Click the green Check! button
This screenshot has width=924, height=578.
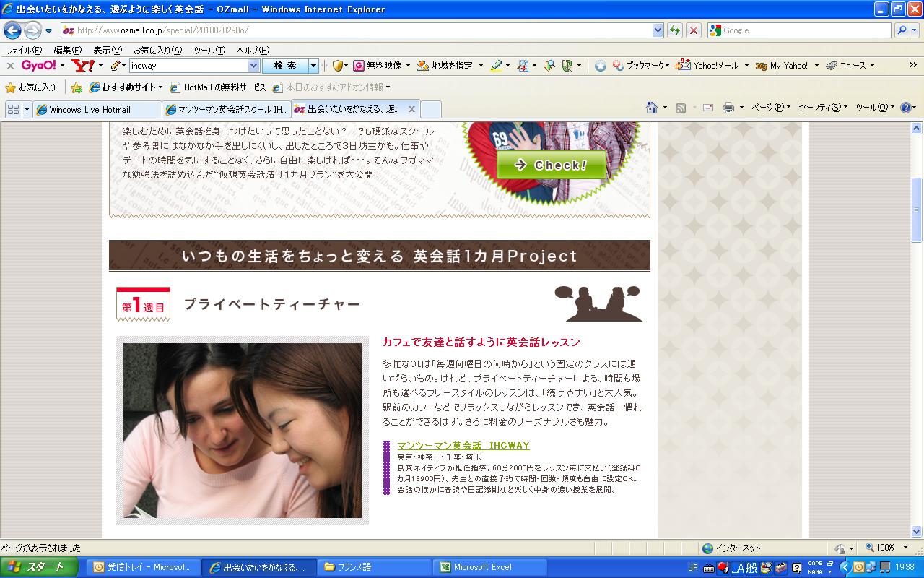552,165
